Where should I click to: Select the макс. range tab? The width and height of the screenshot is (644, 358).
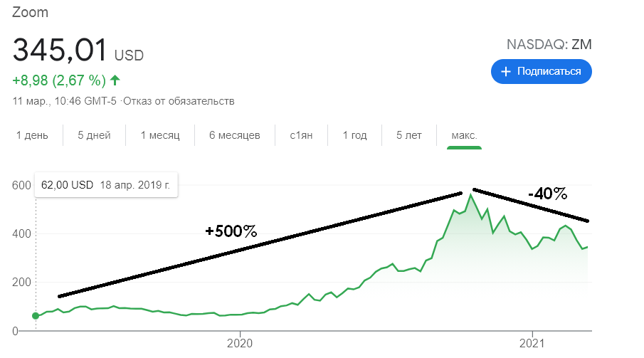(x=464, y=135)
